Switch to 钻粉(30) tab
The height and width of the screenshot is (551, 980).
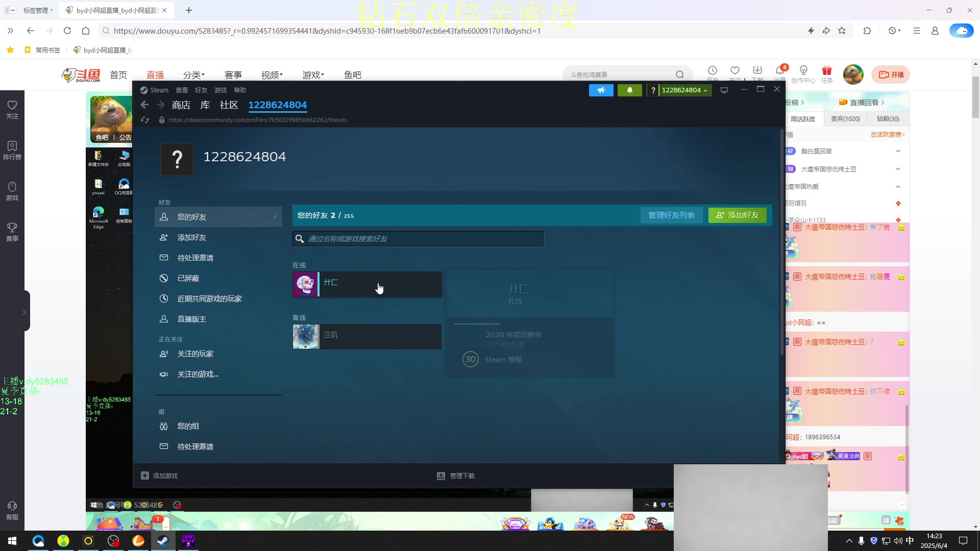(x=888, y=119)
